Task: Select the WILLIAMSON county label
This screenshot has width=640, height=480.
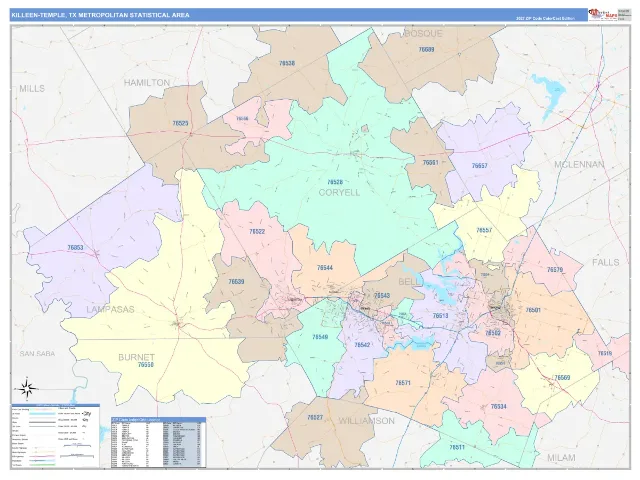Action: point(367,421)
